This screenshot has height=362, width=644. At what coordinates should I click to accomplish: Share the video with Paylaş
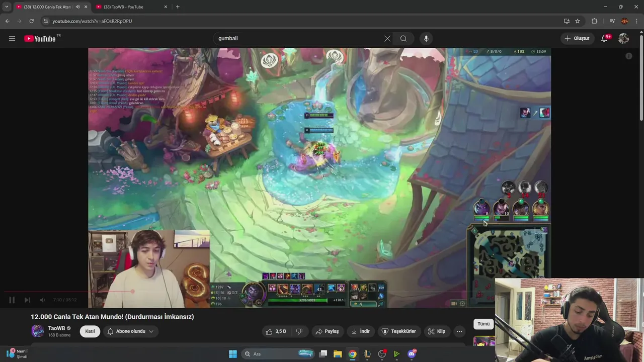click(x=327, y=331)
